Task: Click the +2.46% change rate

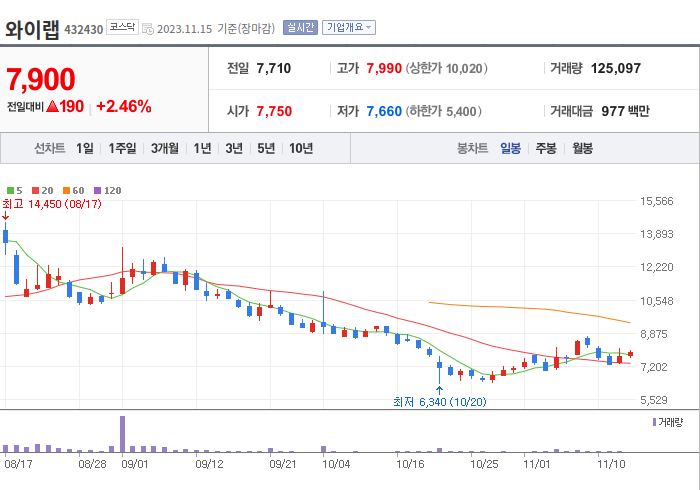Action: point(124,107)
